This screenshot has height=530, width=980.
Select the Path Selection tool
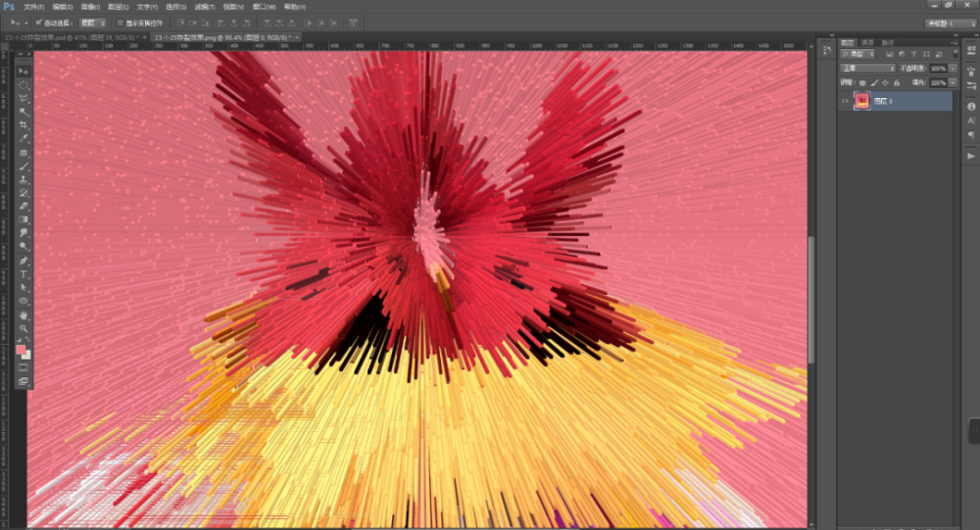(x=24, y=287)
